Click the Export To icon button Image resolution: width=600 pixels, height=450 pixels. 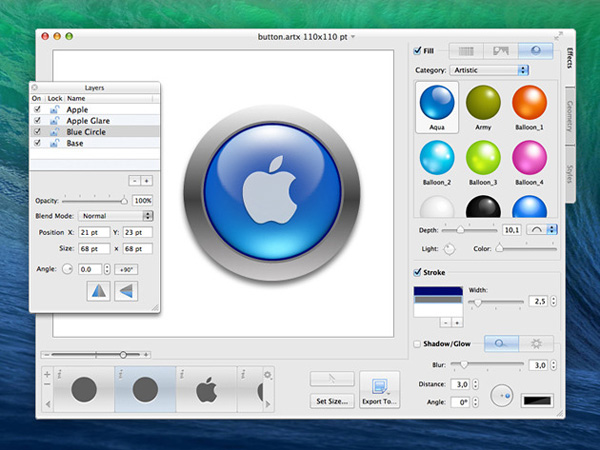(379, 390)
